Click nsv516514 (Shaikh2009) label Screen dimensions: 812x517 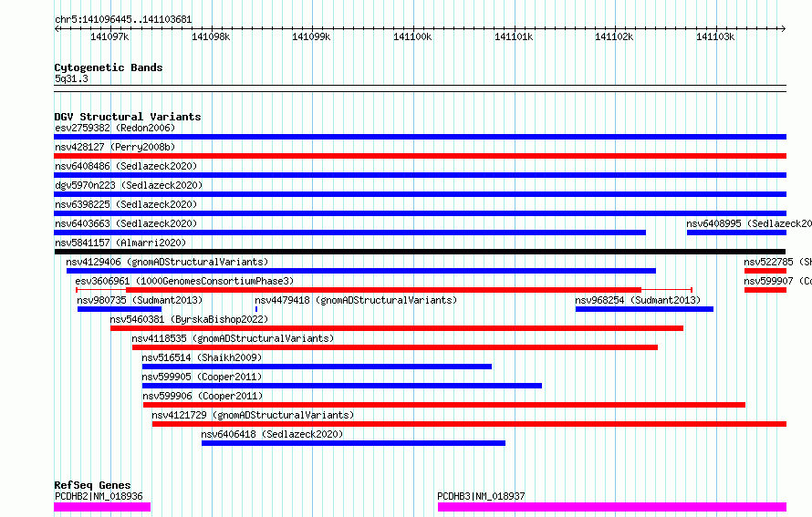point(202,357)
